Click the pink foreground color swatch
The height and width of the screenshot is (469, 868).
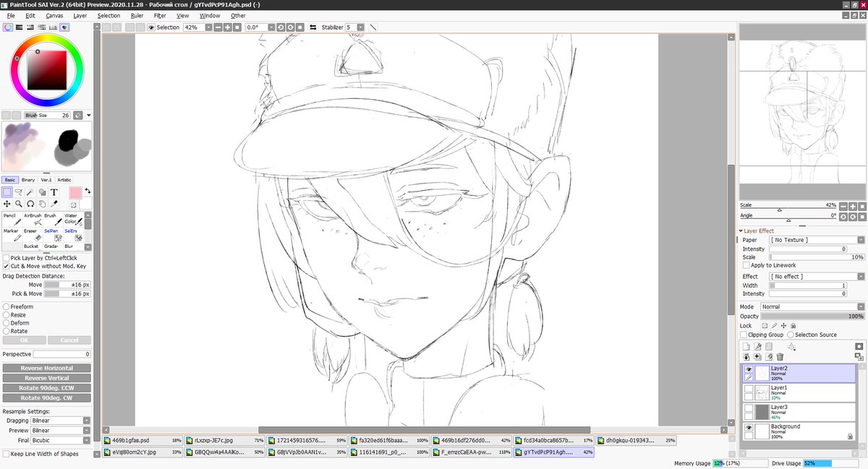pyautogui.click(x=75, y=193)
